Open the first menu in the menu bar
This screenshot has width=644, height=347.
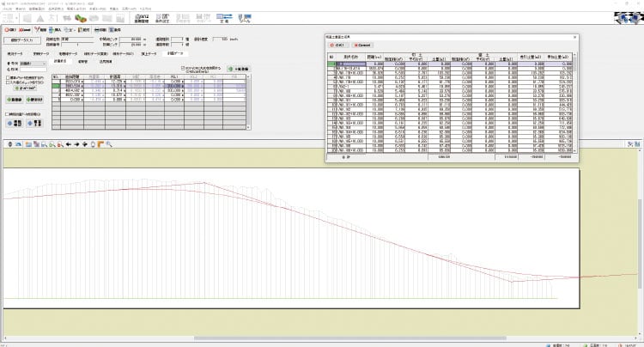(x=7, y=9)
